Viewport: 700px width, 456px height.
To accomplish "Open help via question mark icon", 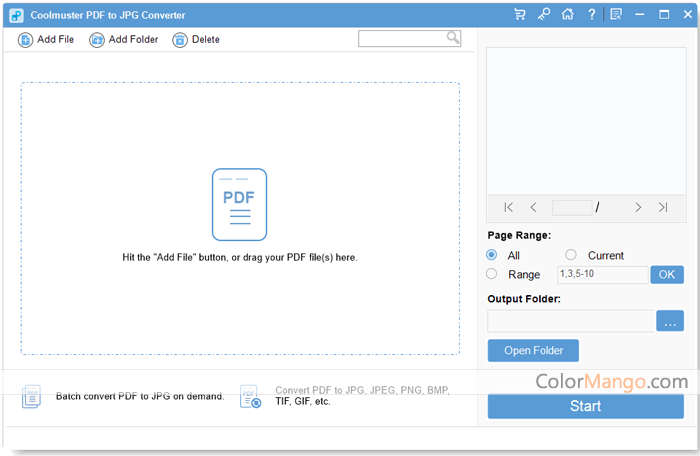I will point(592,15).
